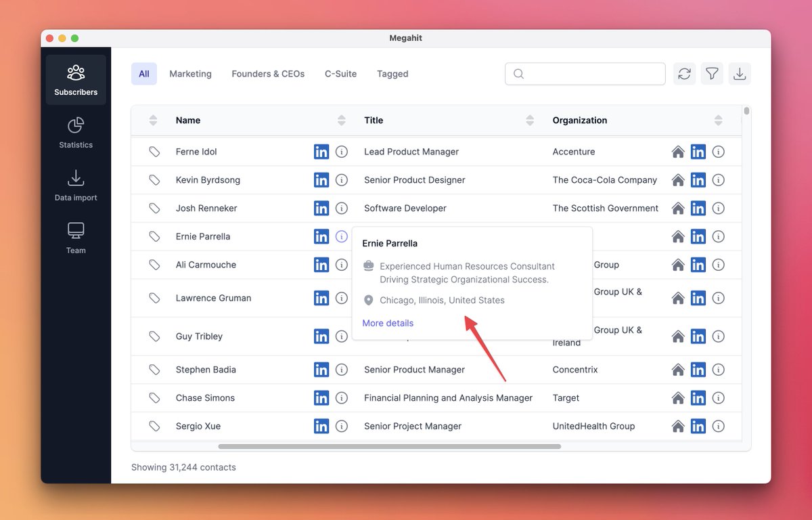Visit Accenture's homepage via house icon
The width and height of the screenshot is (812, 520).
coord(678,152)
